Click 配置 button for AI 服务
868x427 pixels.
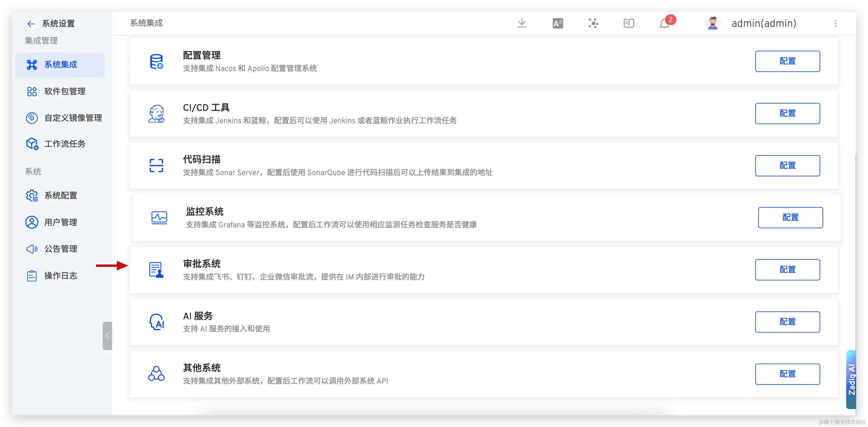pos(787,322)
